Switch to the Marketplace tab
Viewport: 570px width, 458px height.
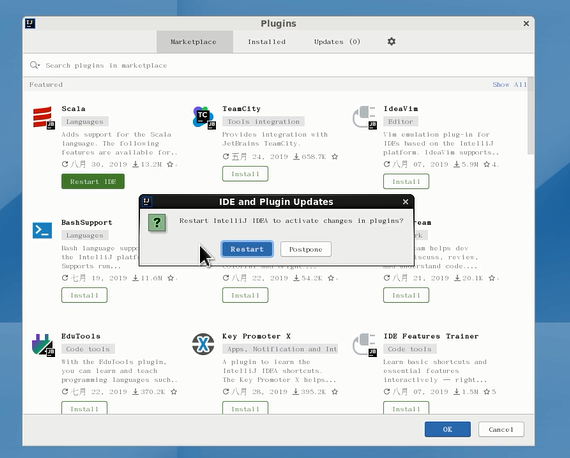pyautogui.click(x=194, y=42)
